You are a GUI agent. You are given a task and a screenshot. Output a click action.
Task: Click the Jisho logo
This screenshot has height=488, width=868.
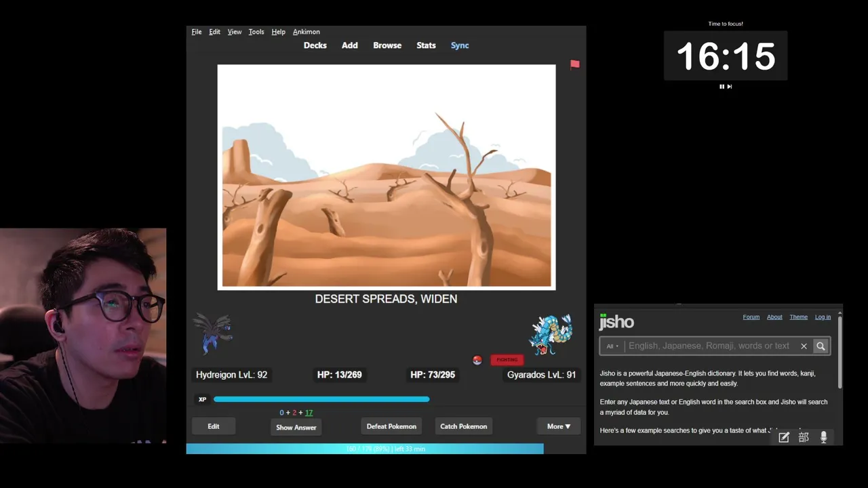point(616,322)
